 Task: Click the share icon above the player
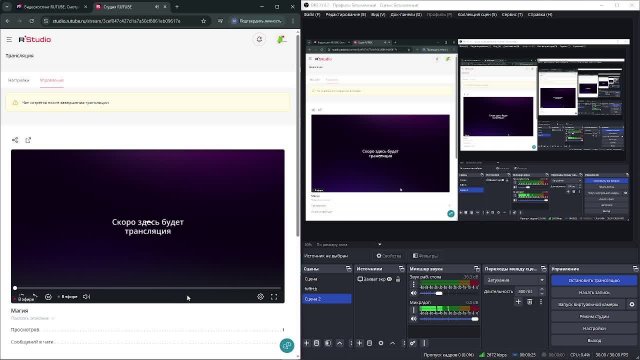point(15,140)
